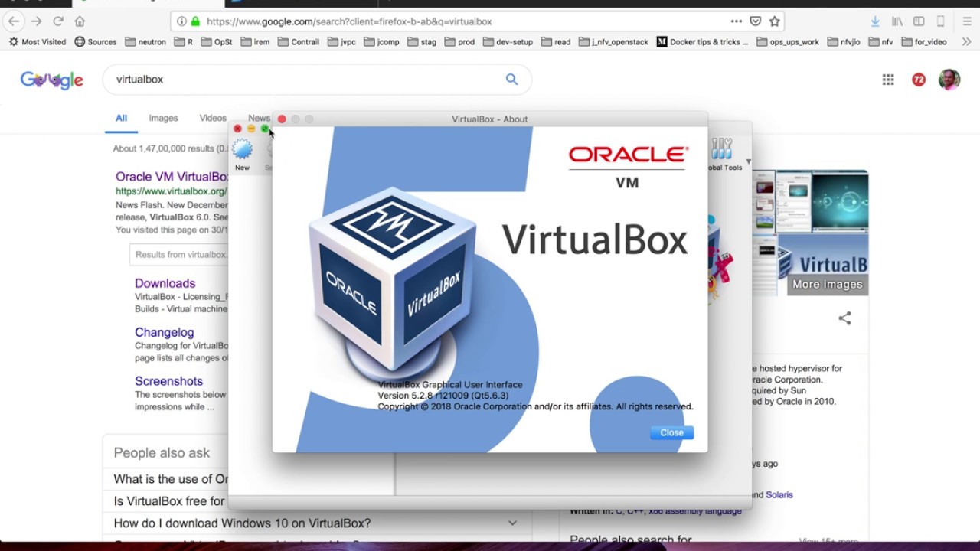Open the Firefox home page
Image resolution: width=980 pixels, height=551 pixels.
80,21
